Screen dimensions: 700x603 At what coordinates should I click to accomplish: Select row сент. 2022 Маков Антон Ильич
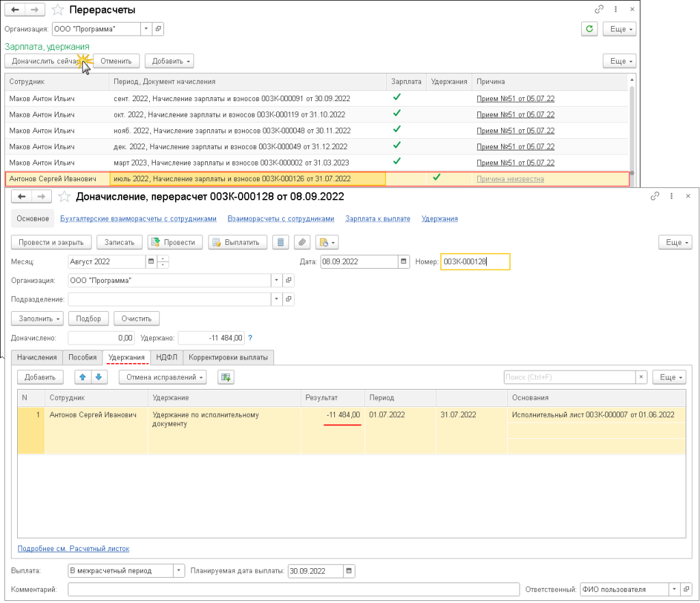[317, 98]
